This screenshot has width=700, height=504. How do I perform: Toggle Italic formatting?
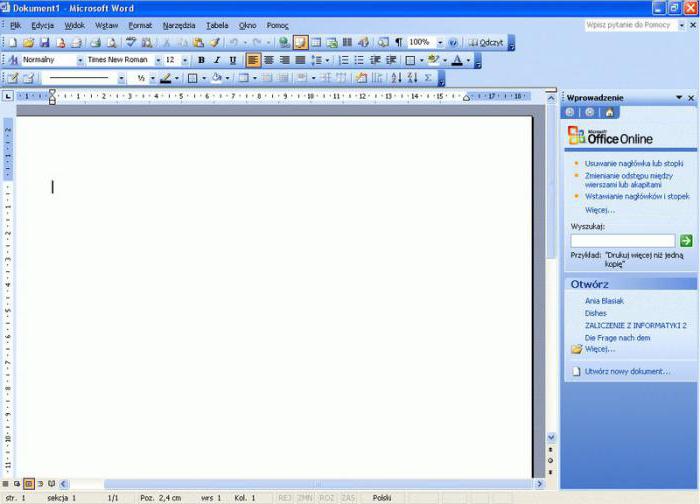pyautogui.click(x=217, y=60)
